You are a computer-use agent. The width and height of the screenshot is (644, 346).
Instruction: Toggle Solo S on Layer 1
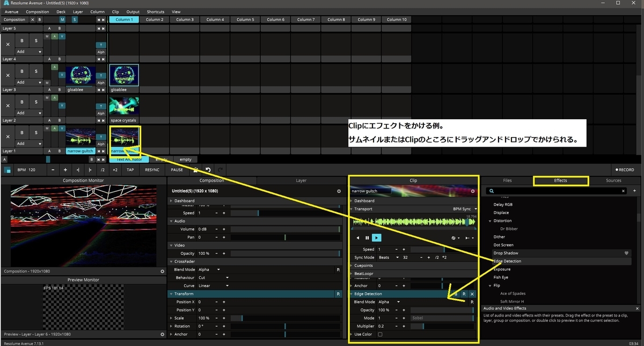36,132
